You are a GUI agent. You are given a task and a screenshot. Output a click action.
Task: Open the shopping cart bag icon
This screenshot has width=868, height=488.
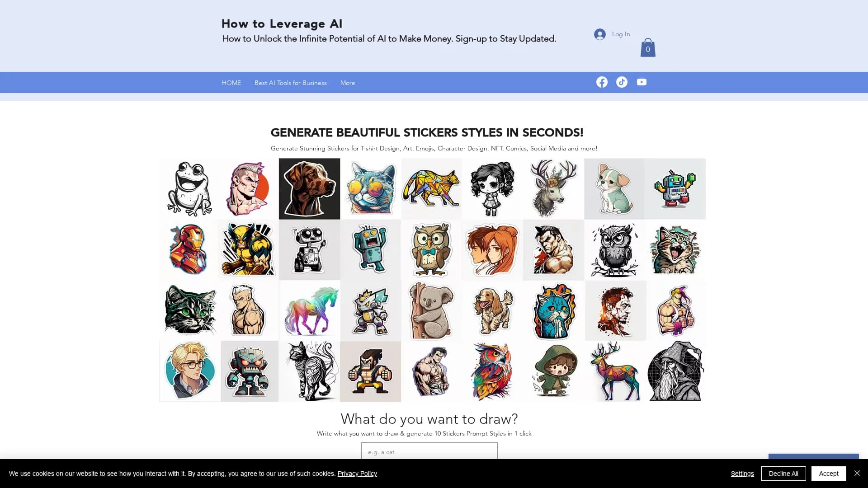click(648, 47)
